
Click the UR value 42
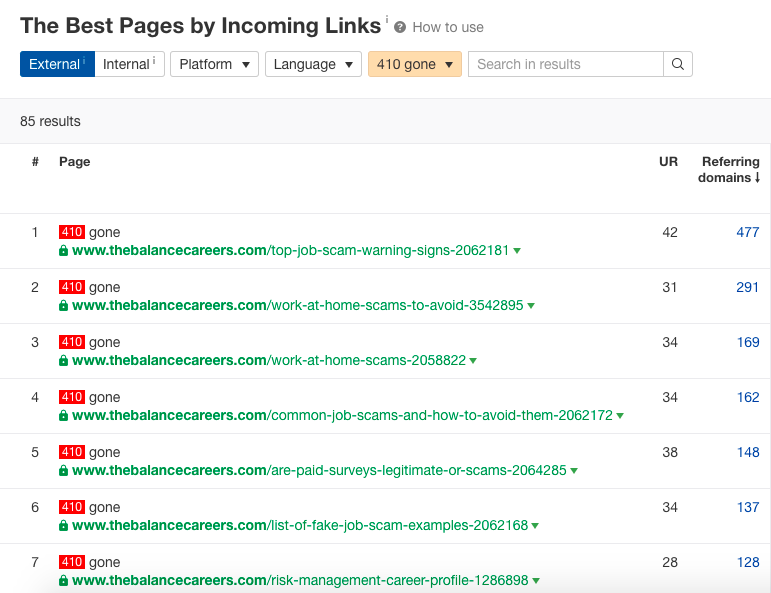click(670, 233)
